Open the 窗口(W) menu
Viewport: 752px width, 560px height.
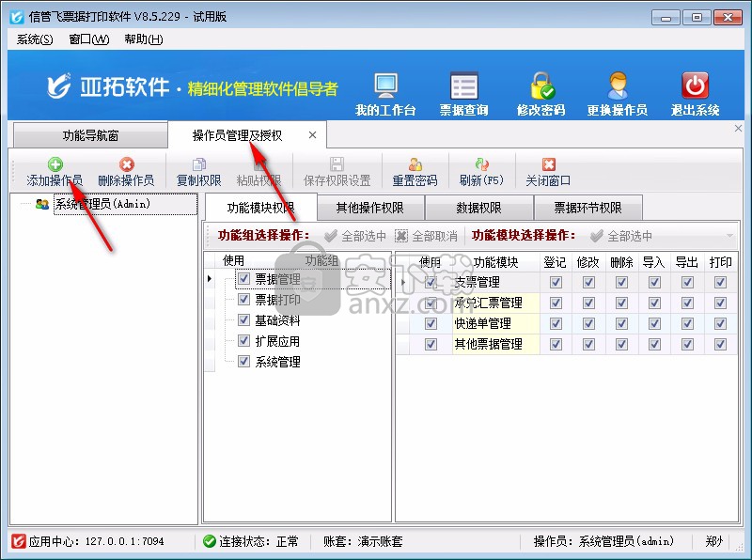click(89, 39)
